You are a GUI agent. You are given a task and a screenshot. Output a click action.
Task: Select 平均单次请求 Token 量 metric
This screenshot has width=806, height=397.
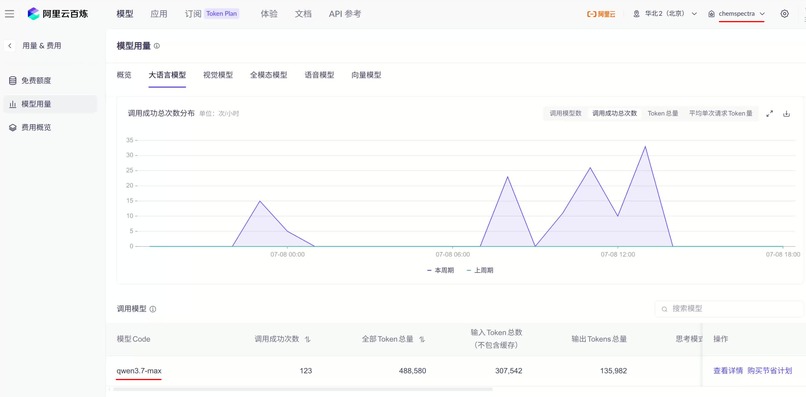[x=720, y=114]
